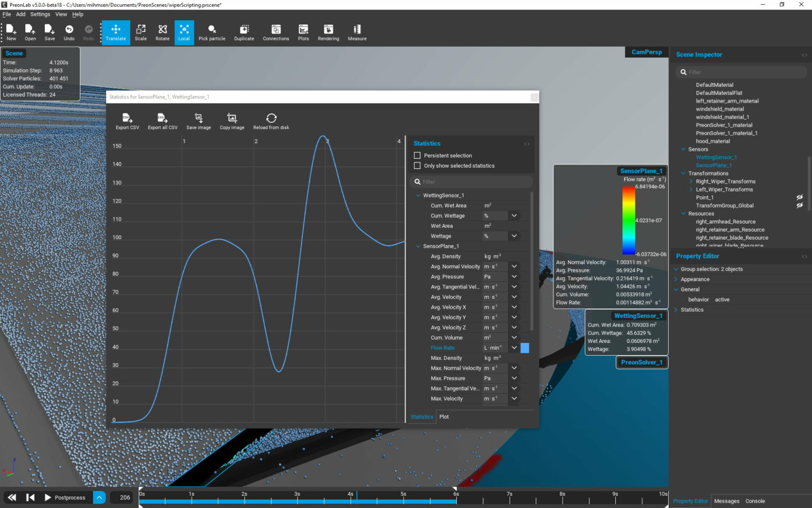Viewport: 812px width, 508px height.
Task: Click the Save image button
Action: pos(198,121)
